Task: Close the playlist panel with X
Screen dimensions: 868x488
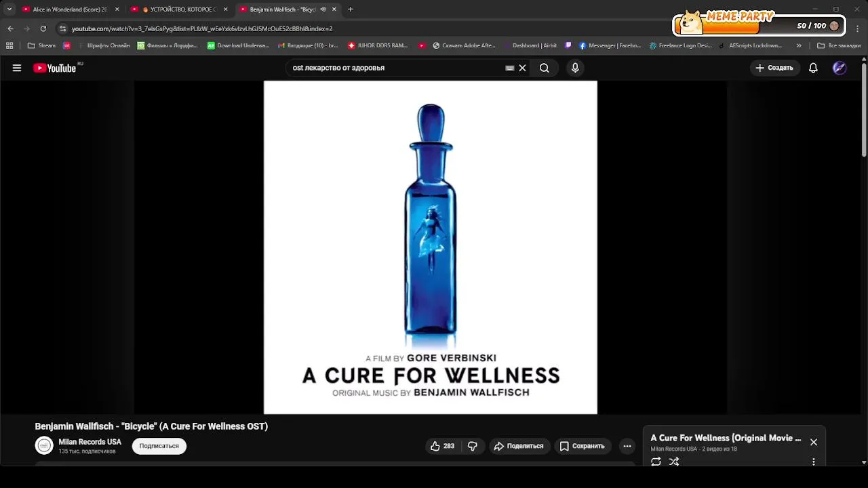Action: 814,442
